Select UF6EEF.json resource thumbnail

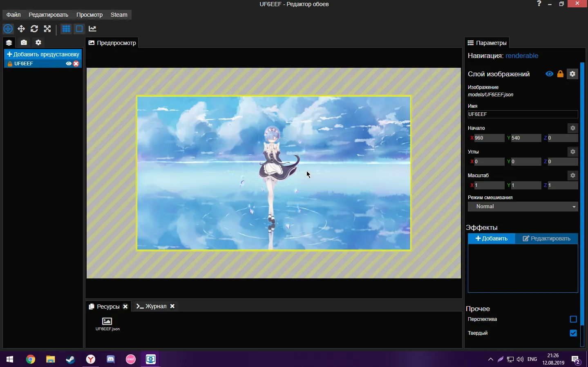point(107,324)
